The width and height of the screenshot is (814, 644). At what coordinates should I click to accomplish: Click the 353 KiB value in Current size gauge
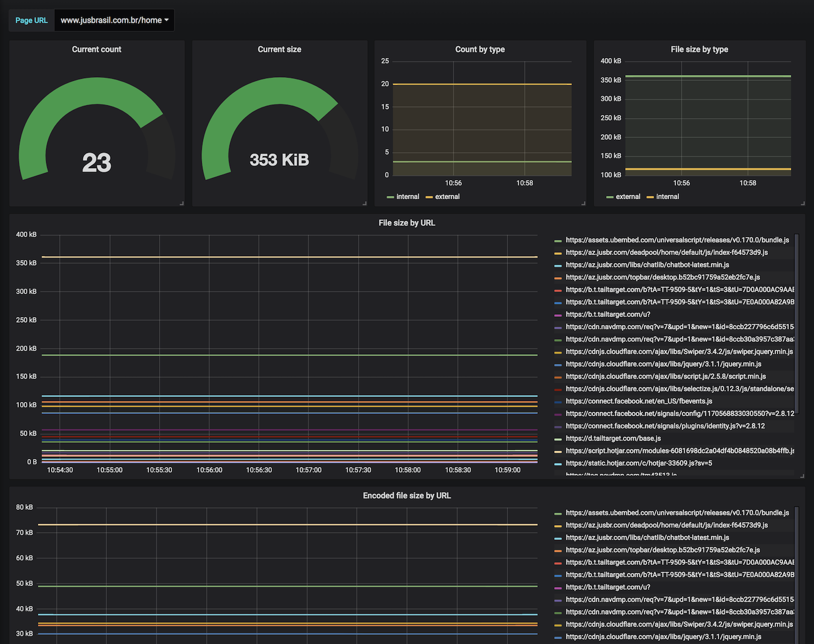click(x=279, y=160)
